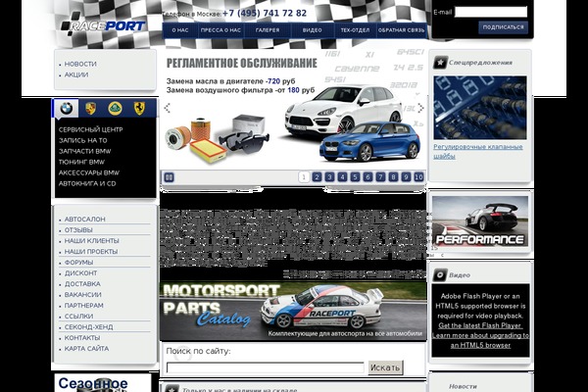Open the ПАРТНЕРАМ sidebar link
The height and width of the screenshot is (392, 588).
(x=83, y=306)
